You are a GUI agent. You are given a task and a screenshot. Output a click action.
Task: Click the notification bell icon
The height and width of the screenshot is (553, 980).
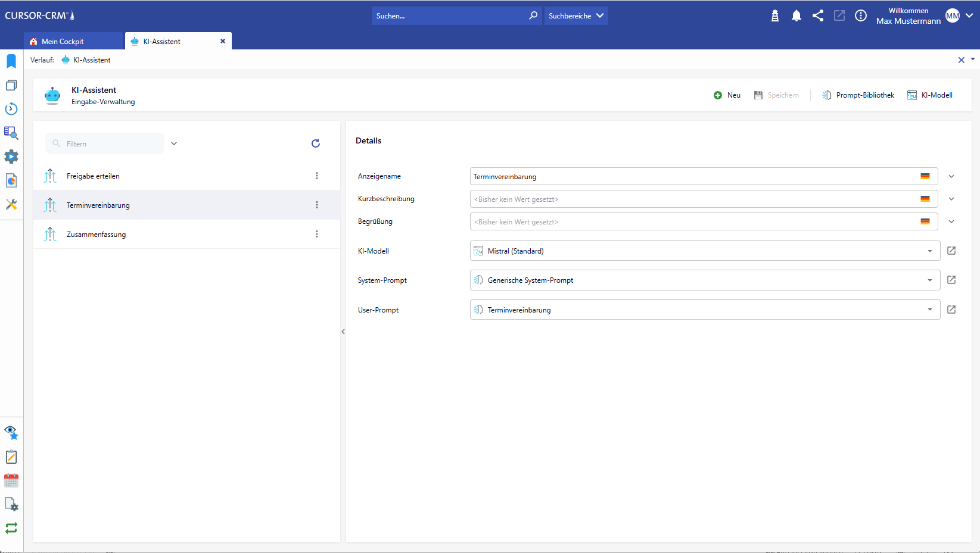pyautogui.click(x=796, y=16)
